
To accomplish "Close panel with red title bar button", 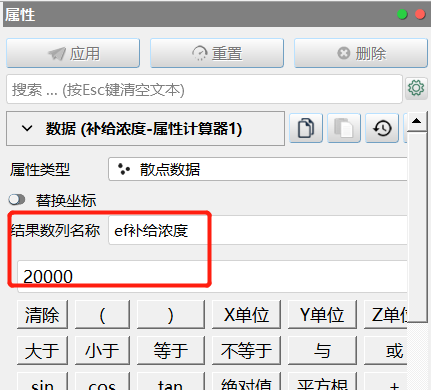I will (x=420, y=14).
